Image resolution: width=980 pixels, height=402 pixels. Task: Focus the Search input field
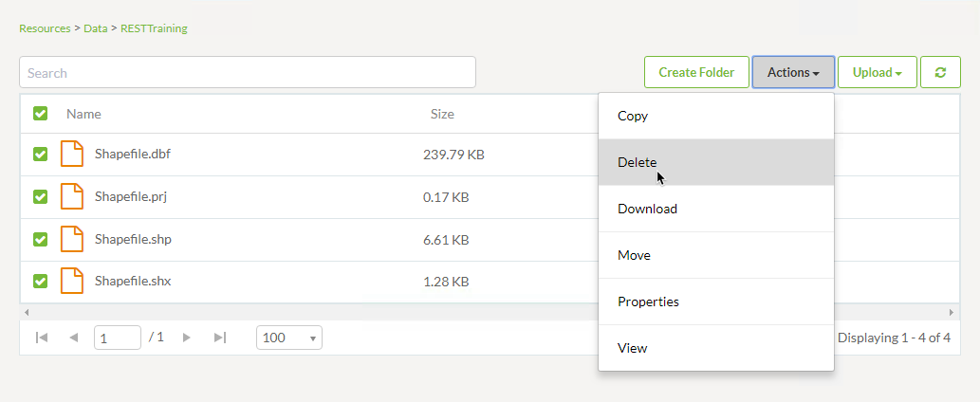click(247, 72)
